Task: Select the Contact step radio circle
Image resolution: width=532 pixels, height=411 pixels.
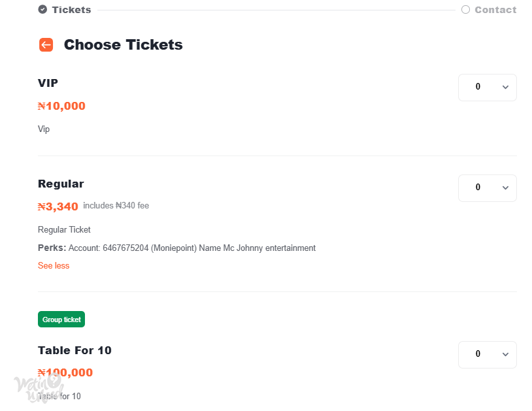Action: (x=465, y=10)
